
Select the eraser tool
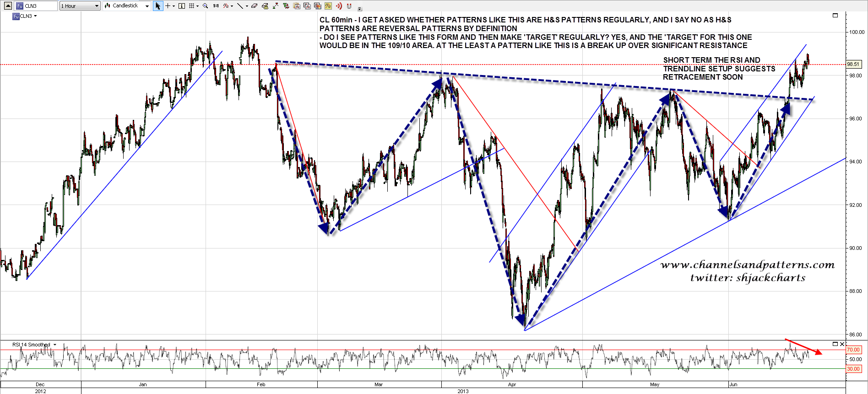point(254,6)
